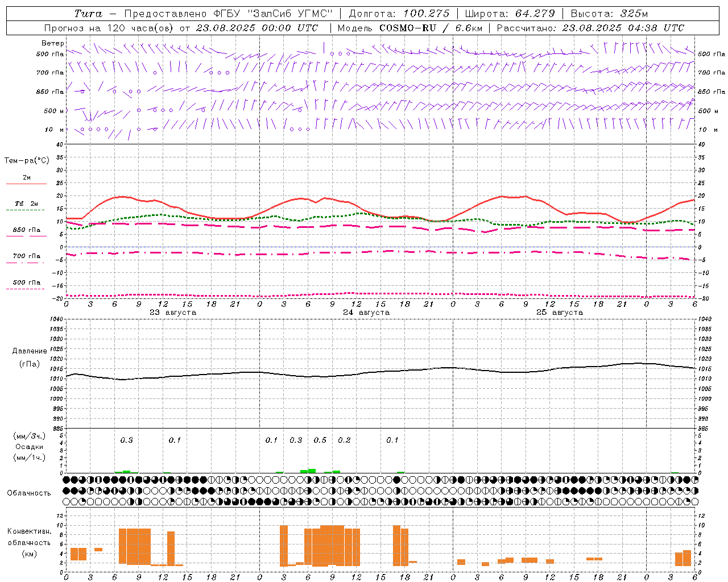Click the "Ветер" wind panel label
728x582 pixels.
pos(53,43)
